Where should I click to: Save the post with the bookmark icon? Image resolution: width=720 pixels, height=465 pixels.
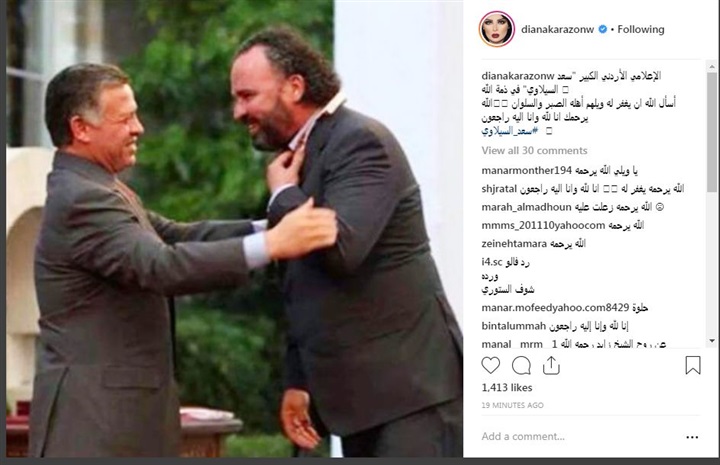pyautogui.click(x=692, y=365)
